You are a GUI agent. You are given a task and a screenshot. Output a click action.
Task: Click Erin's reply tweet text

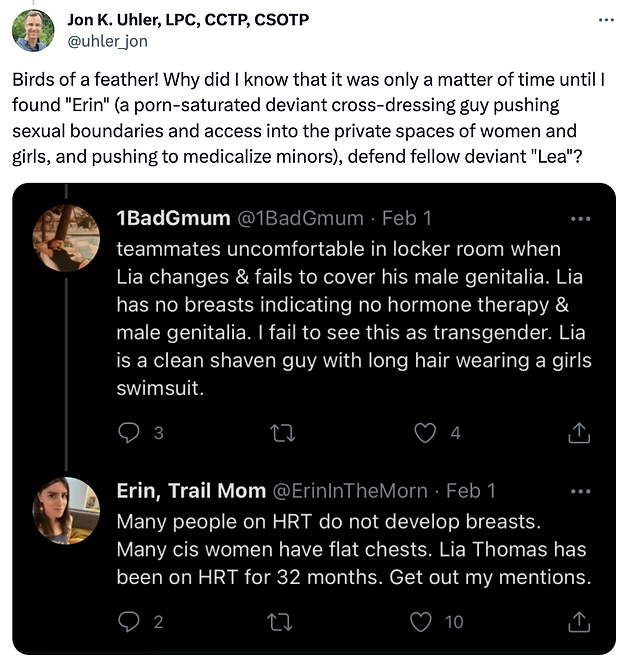[x=350, y=550]
